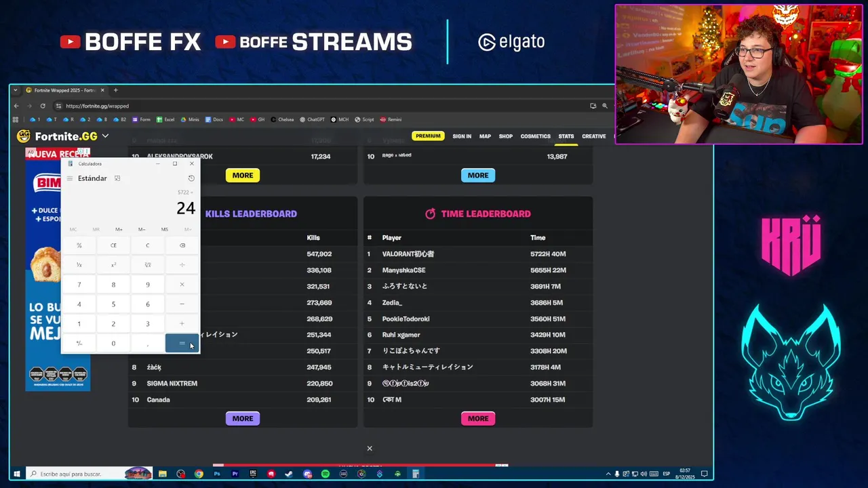868x488 pixels.
Task: Click player VALORANT in Time Leaderboard
Action: 408,253
